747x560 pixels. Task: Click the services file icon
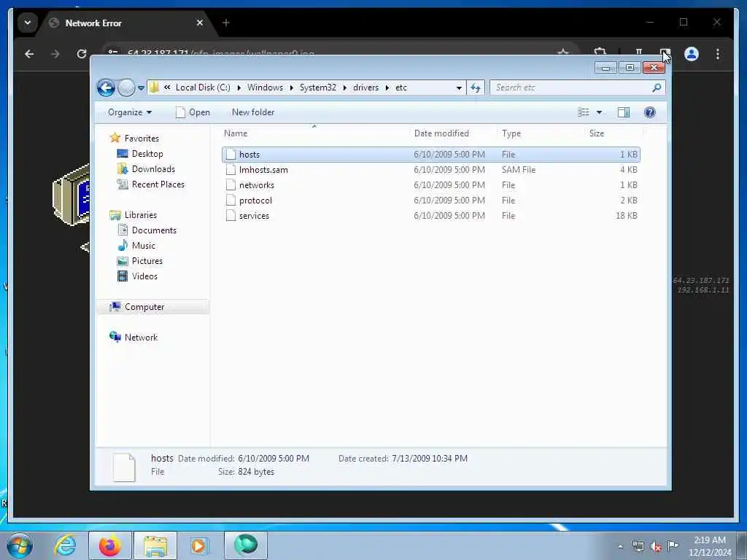(x=231, y=216)
